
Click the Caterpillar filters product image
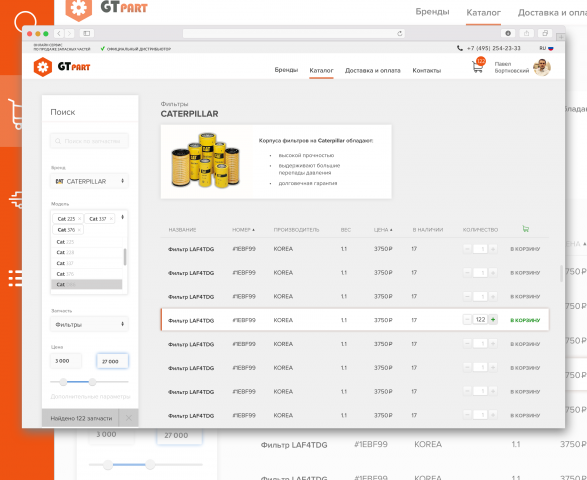click(x=206, y=160)
